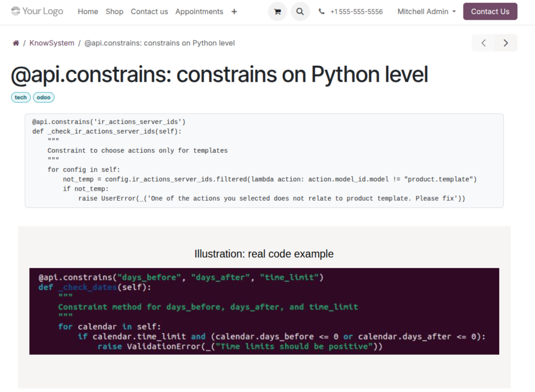Viewport: 535px width, 392px height.
Task: Select Contact us in navigation bar
Action: (x=149, y=11)
